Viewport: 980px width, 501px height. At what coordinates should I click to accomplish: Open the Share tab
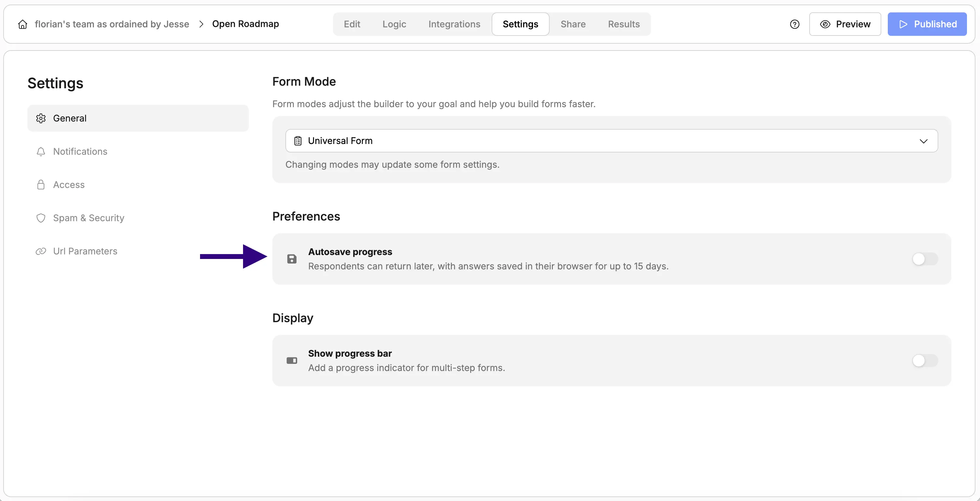[573, 24]
